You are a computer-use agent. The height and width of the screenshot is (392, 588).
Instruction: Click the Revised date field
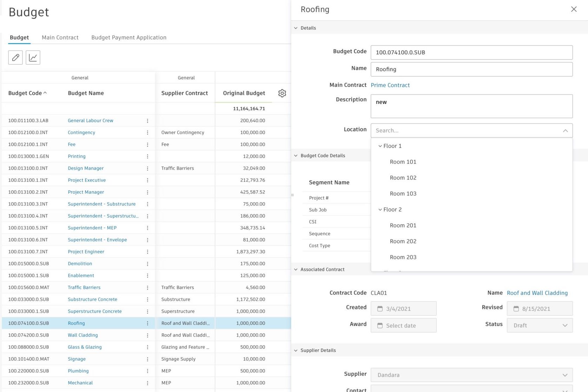[x=540, y=309]
